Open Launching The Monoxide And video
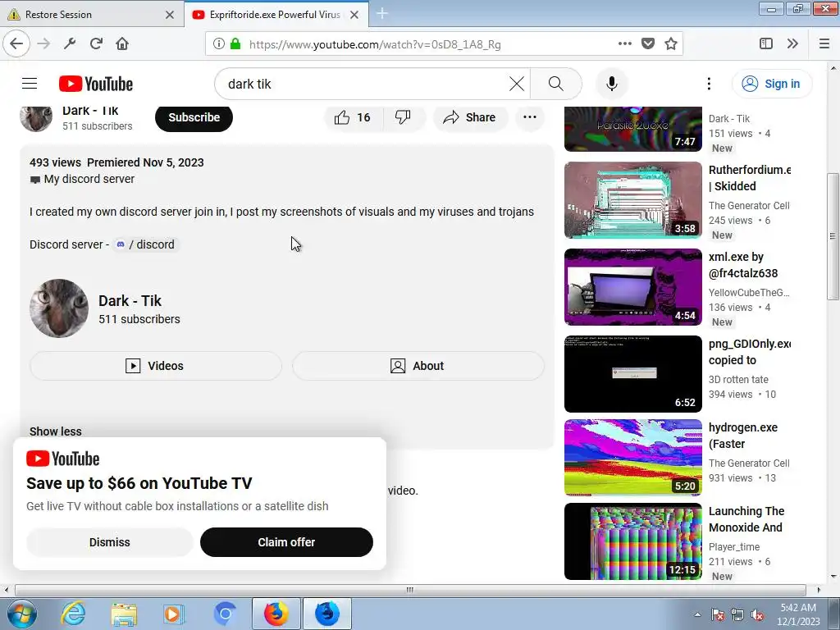The height and width of the screenshot is (630, 840). 633,541
